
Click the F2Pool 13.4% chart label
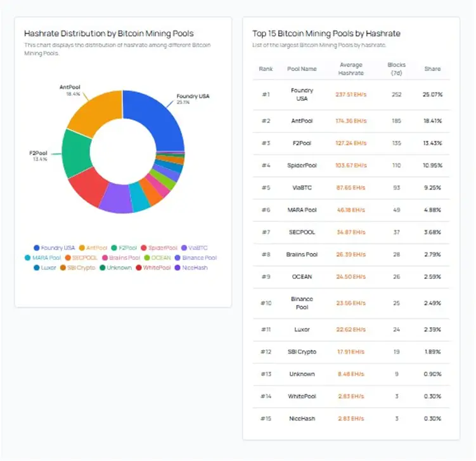(38, 156)
